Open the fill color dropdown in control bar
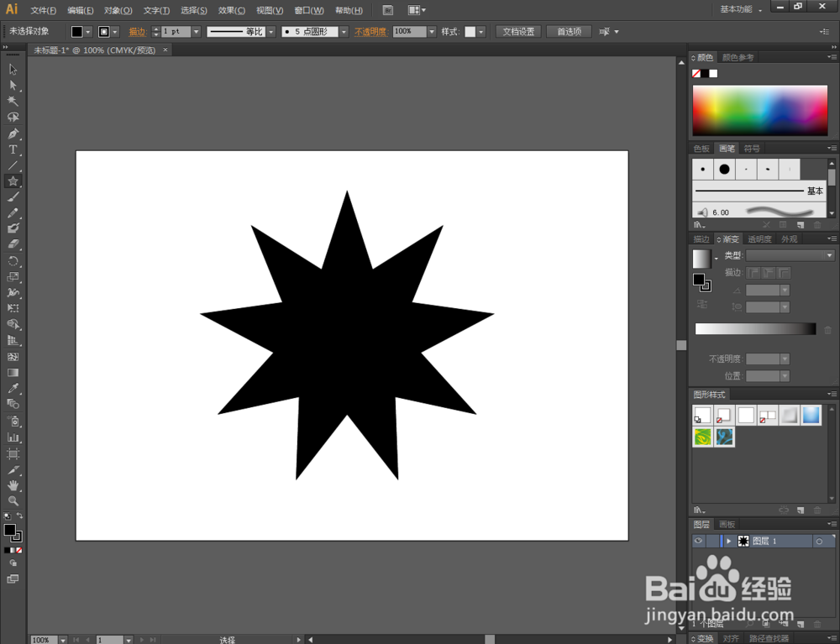Viewport: 840px width, 644px height. coord(88,32)
